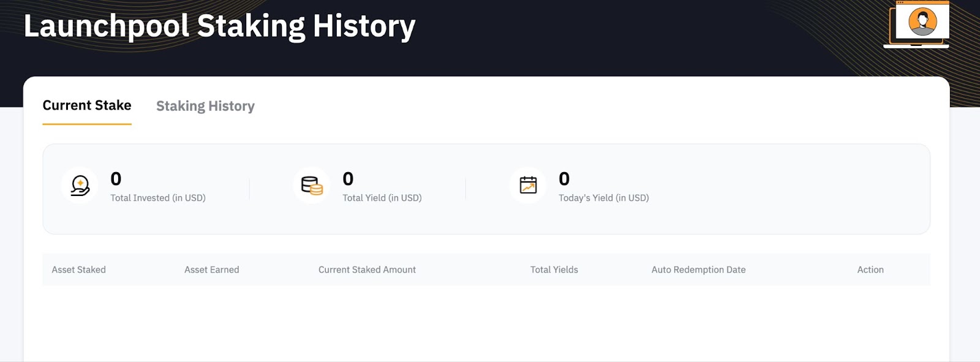This screenshot has height=362, width=980.
Task: Select the Today's Yield value of 0
Action: [564, 179]
